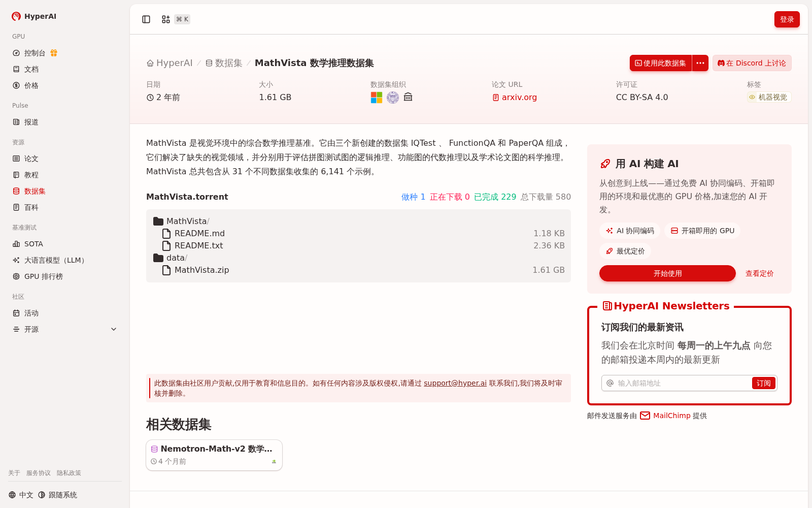The image size is (812, 508).
Task: Open the 跟随系统 theme selector
Action: [57, 495]
